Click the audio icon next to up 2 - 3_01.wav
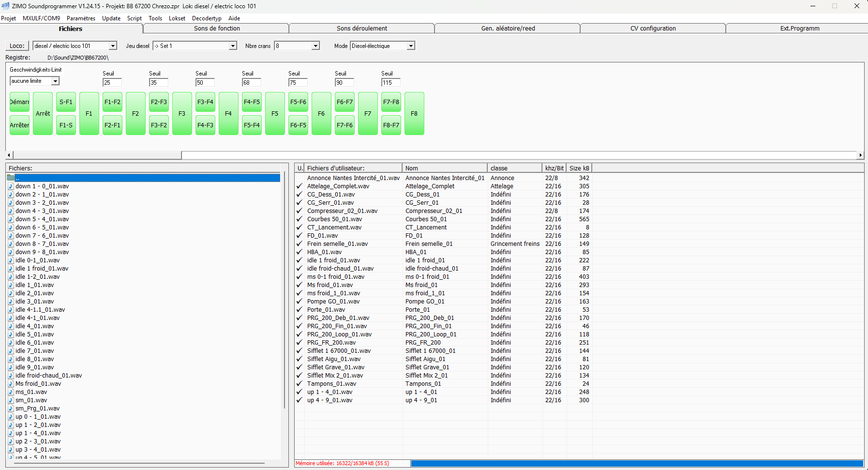The width and height of the screenshot is (868, 470). [11, 441]
